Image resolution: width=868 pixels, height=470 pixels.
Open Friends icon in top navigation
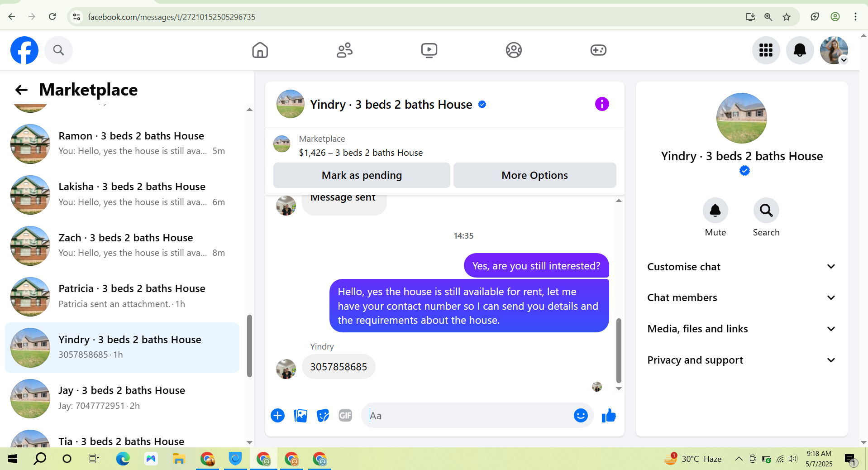click(344, 50)
